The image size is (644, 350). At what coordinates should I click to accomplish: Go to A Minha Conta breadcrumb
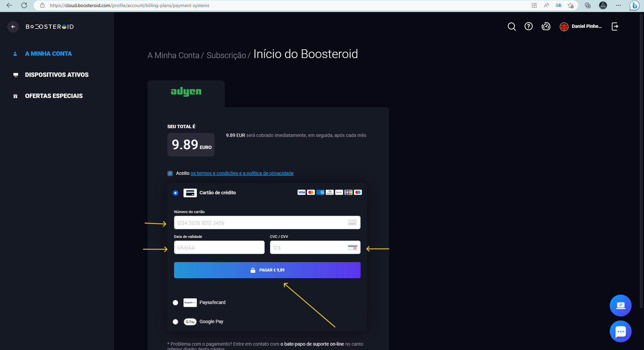(x=173, y=55)
